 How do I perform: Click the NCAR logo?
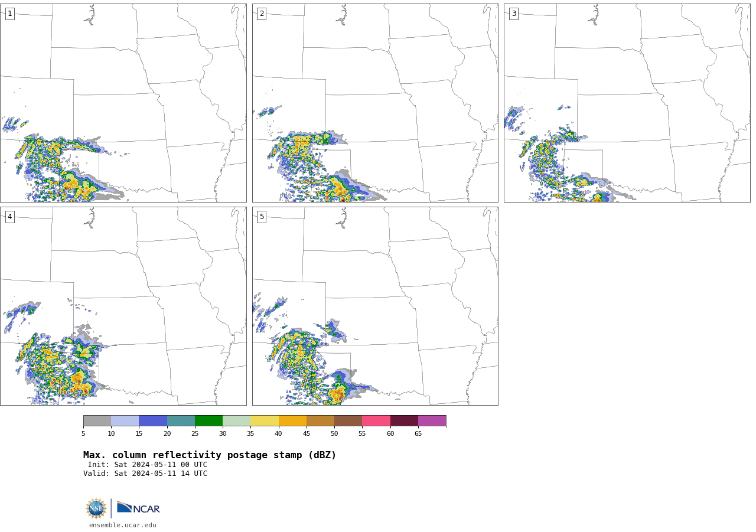click(138, 508)
